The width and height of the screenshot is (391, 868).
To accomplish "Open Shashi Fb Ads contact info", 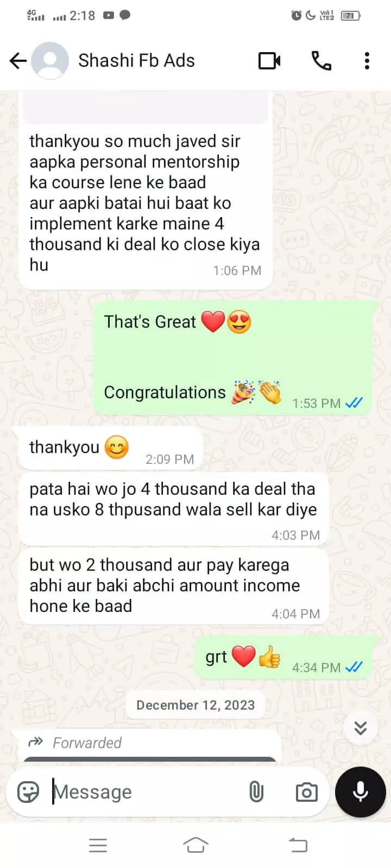I will 136,61.
